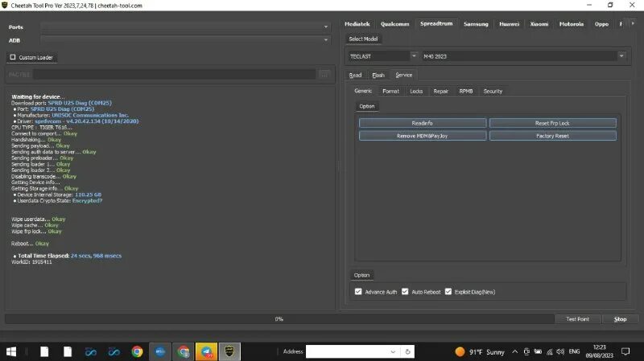644x361 pixels.
Task: Click the browse button beside the loader path
Action: coord(324,75)
